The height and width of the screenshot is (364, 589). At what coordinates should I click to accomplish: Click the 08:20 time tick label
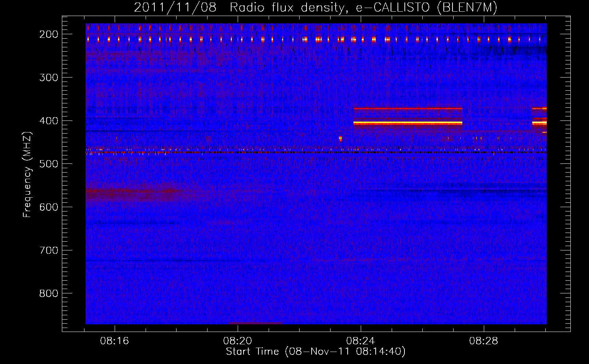click(x=238, y=341)
